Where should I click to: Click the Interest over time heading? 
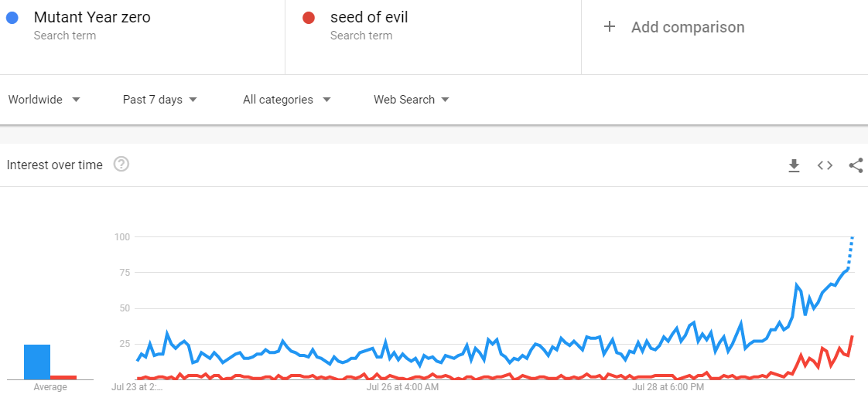pyautogui.click(x=55, y=165)
